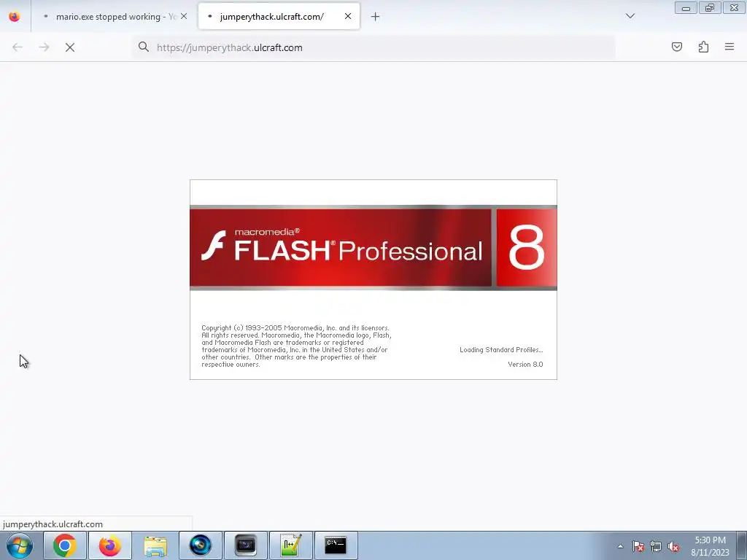
Task: Open the Windows Start menu
Action: (x=20, y=545)
